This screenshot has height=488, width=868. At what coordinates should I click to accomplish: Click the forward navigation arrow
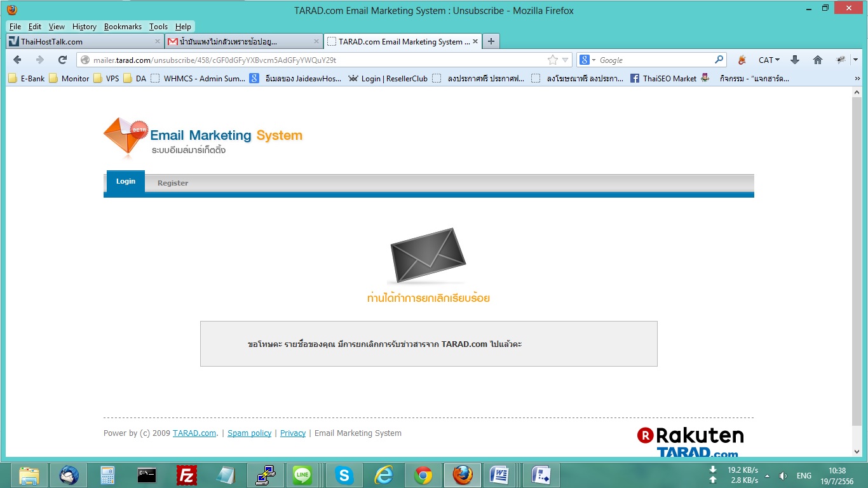coord(39,60)
